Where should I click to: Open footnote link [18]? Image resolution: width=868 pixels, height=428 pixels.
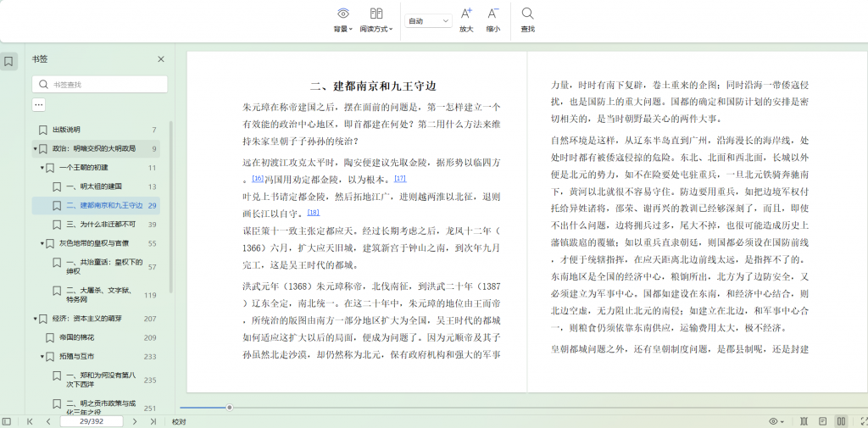point(314,212)
